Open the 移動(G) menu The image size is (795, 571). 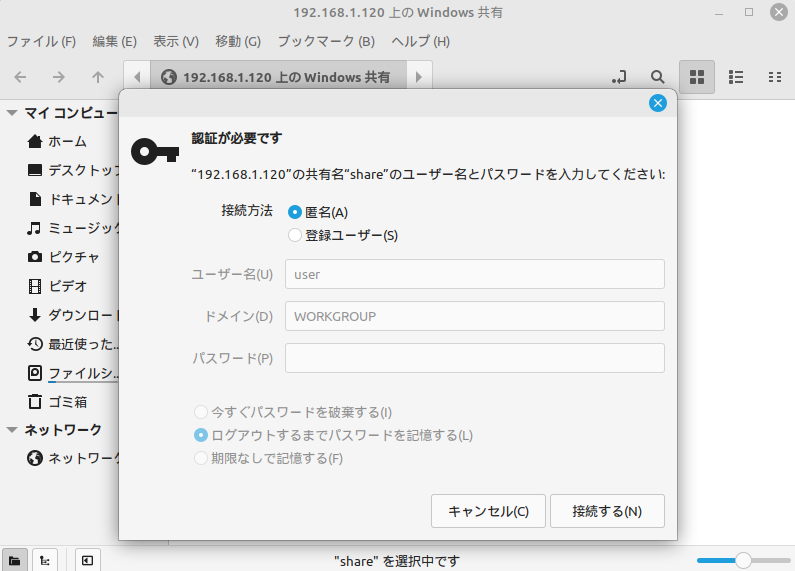point(238,41)
